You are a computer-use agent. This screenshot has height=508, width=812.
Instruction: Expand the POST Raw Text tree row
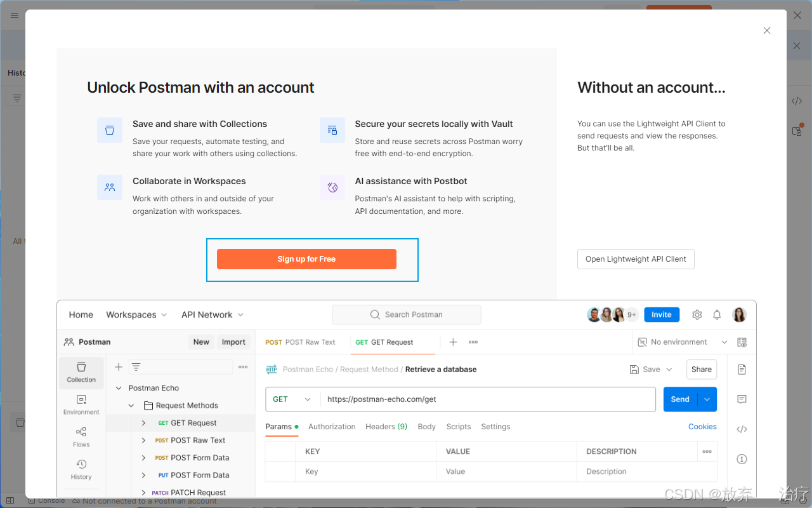point(143,440)
